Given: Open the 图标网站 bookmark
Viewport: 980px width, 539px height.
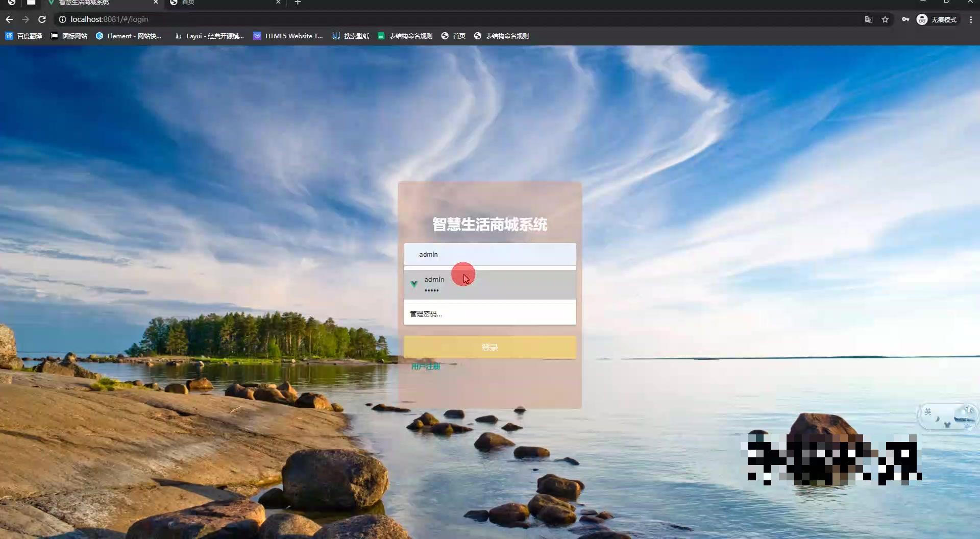Looking at the screenshot, I should [x=69, y=36].
